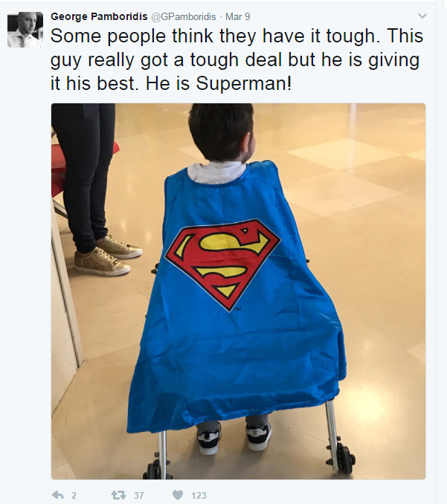Expand tweet options chevron menu
Viewport: 447px width, 504px height.
(422, 16)
